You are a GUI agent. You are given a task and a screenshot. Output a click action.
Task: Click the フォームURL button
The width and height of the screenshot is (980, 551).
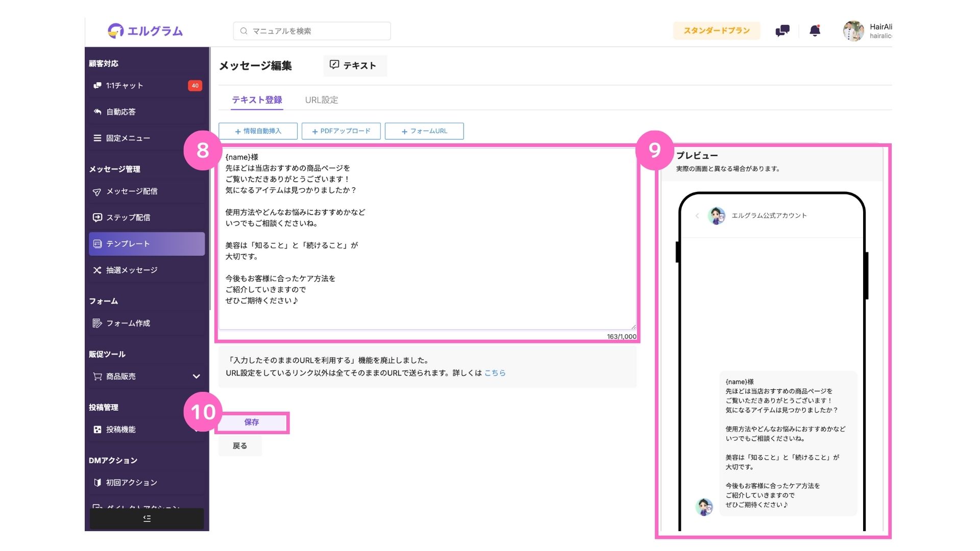(x=424, y=131)
